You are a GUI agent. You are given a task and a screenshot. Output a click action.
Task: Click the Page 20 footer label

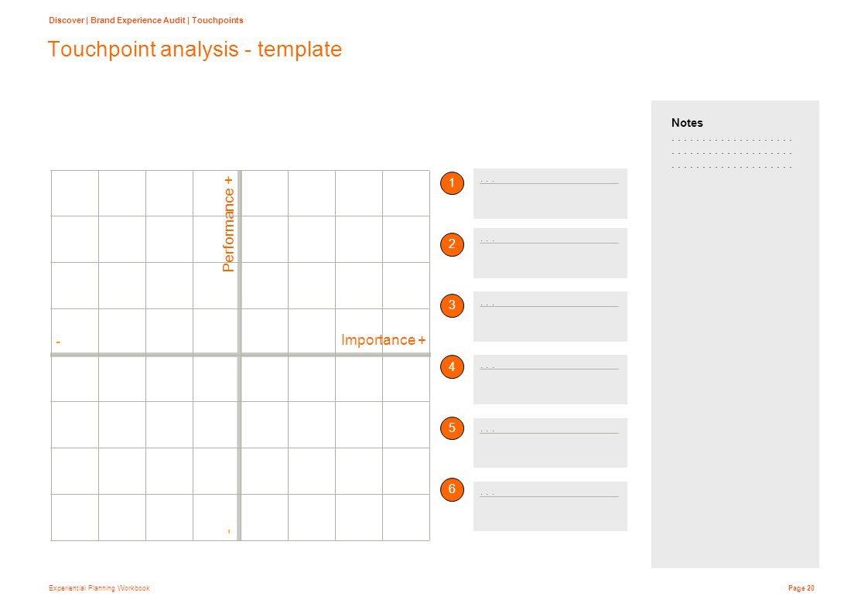pyautogui.click(x=801, y=588)
